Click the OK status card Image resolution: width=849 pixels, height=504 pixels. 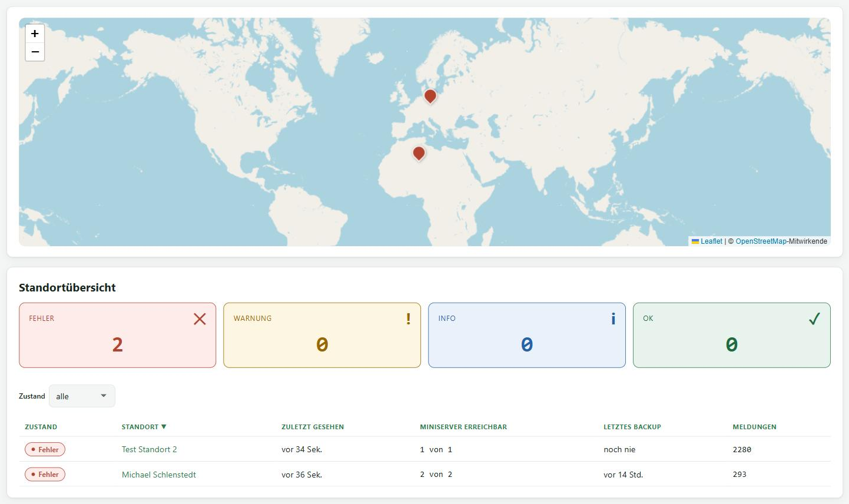732,335
